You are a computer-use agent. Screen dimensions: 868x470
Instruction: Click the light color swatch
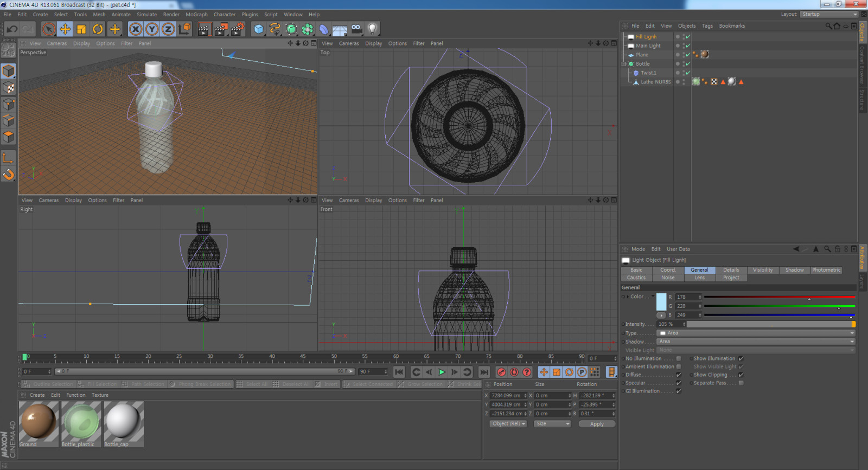click(661, 301)
